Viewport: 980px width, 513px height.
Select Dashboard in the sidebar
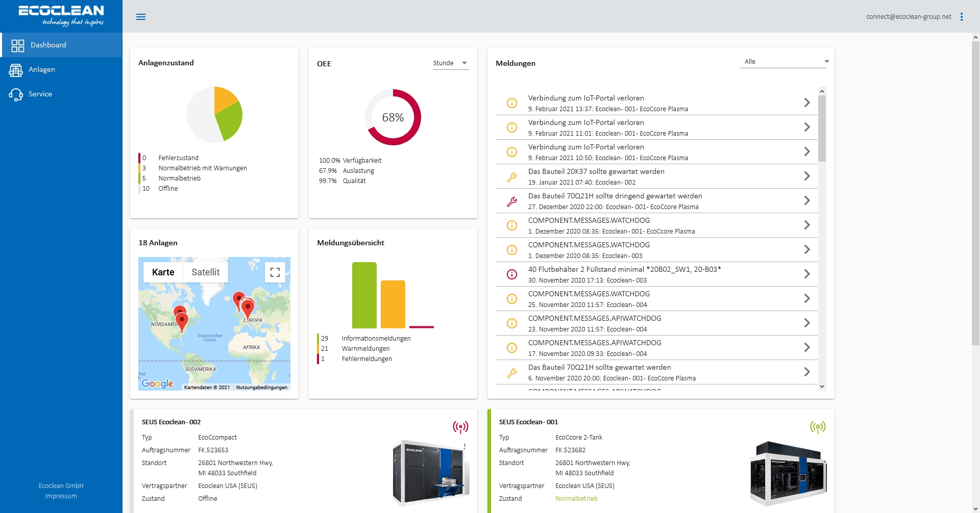coord(48,45)
